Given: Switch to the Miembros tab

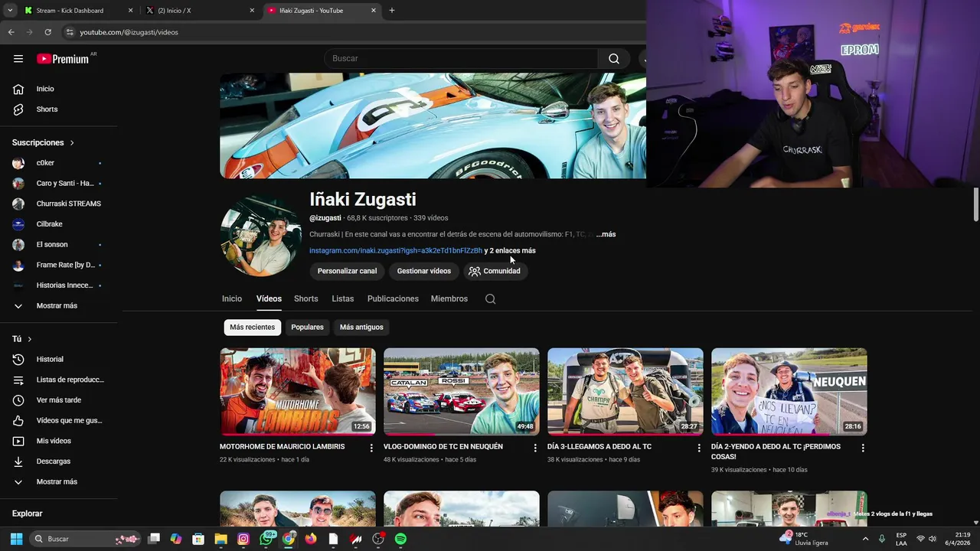Looking at the screenshot, I should [449, 298].
